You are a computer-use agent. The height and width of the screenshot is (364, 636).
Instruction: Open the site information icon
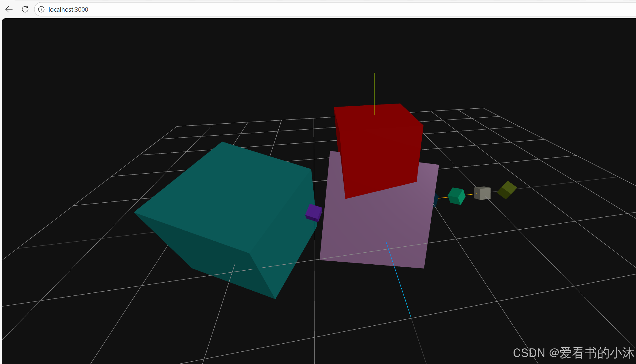(x=41, y=9)
